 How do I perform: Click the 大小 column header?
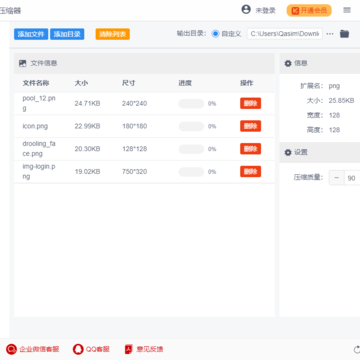click(81, 83)
